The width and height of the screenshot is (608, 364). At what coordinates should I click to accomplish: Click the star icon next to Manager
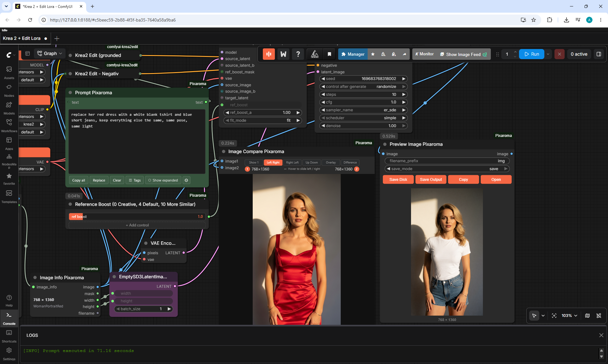373,54
